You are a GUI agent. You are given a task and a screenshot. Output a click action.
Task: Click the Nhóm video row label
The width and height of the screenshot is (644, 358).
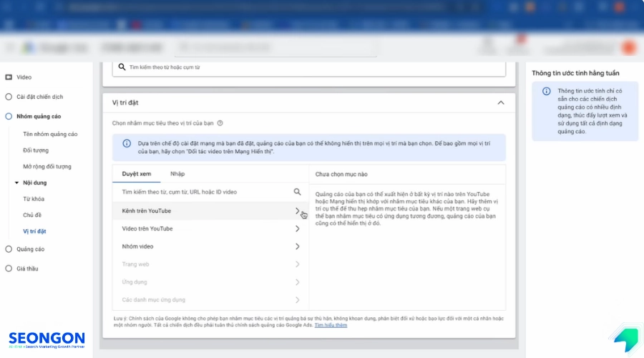[x=137, y=246]
